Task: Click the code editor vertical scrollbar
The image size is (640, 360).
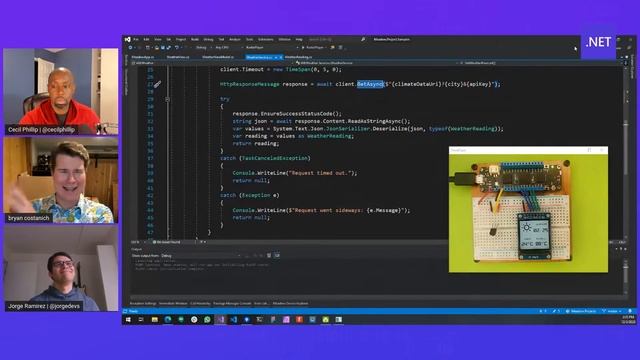Action: [x=626, y=153]
